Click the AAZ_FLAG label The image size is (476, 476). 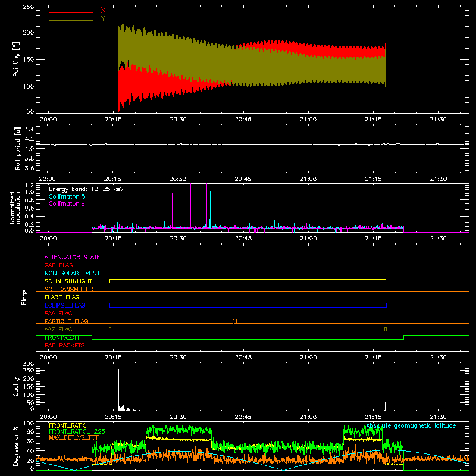tap(58, 329)
